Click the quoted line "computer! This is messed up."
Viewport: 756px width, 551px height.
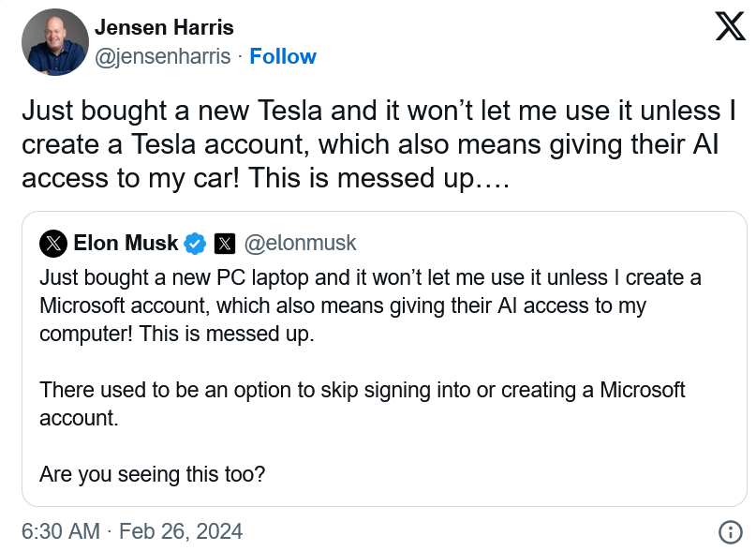177,335
